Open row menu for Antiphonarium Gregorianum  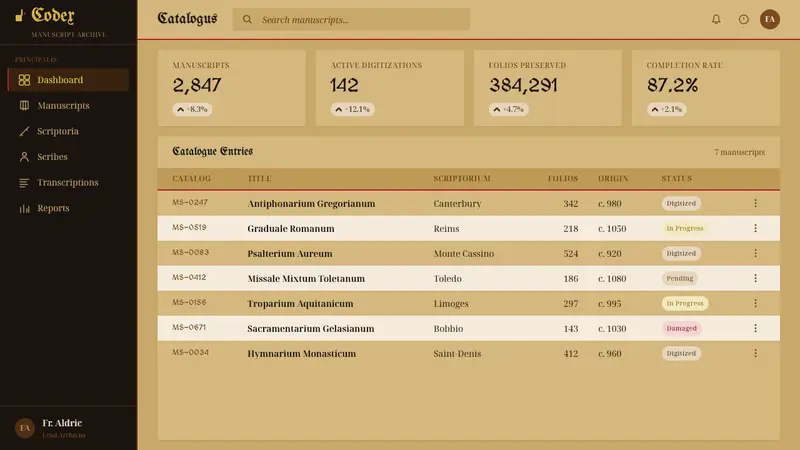pyautogui.click(x=756, y=203)
